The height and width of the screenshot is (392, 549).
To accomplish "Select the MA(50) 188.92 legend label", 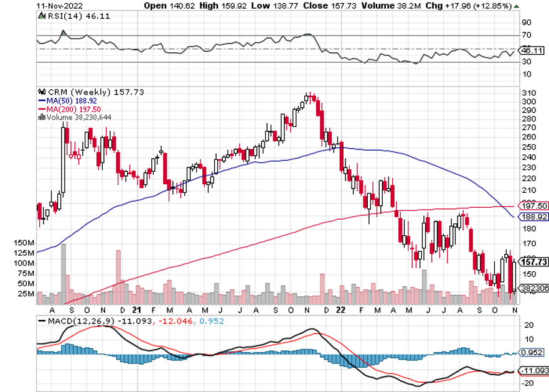I will [67, 100].
